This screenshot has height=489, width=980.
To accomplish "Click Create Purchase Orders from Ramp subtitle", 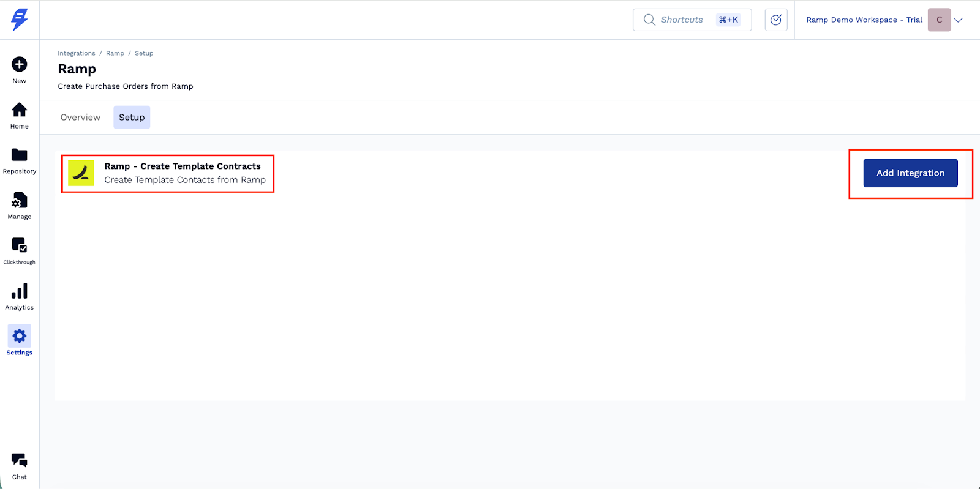I will [126, 86].
